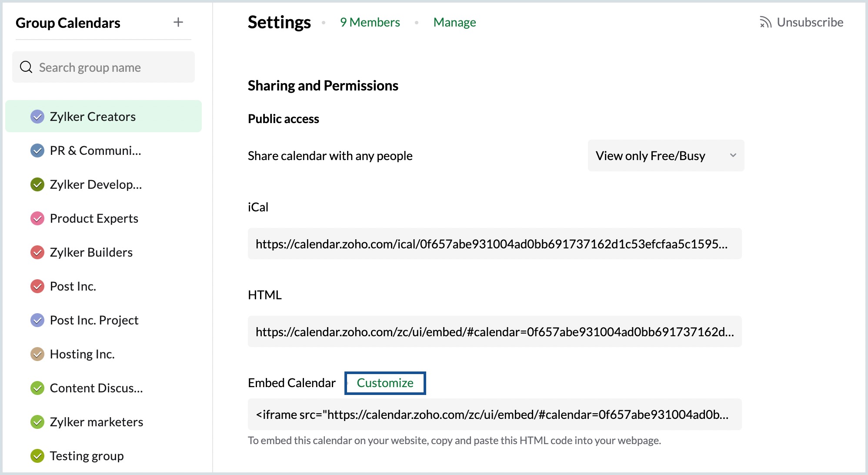
Task: Click the search magnifier icon
Action: pos(26,67)
